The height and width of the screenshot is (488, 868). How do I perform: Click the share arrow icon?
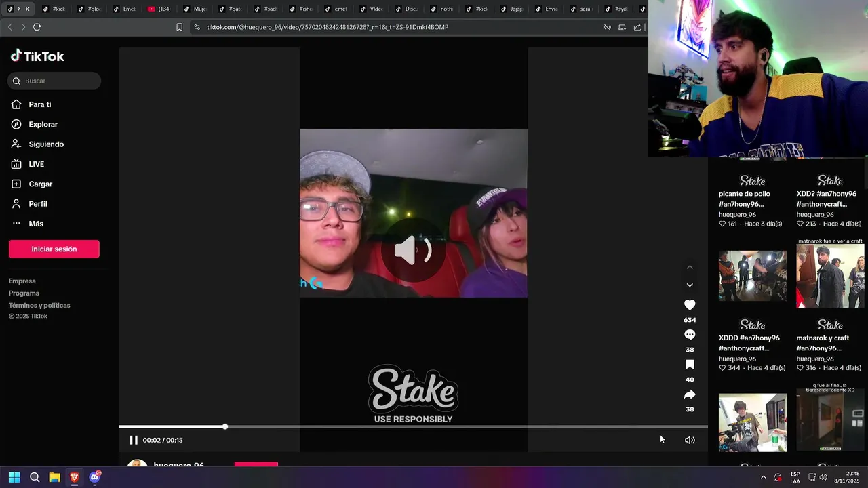[690, 394]
